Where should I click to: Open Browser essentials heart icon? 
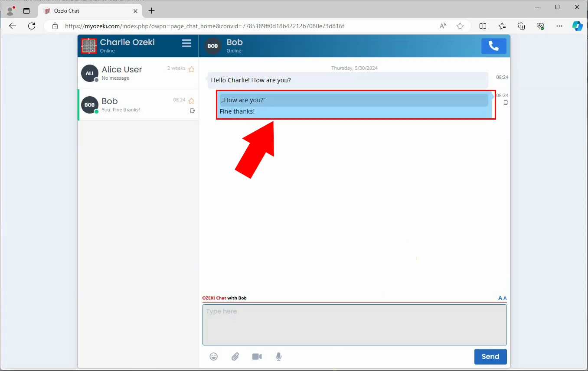pos(540,26)
